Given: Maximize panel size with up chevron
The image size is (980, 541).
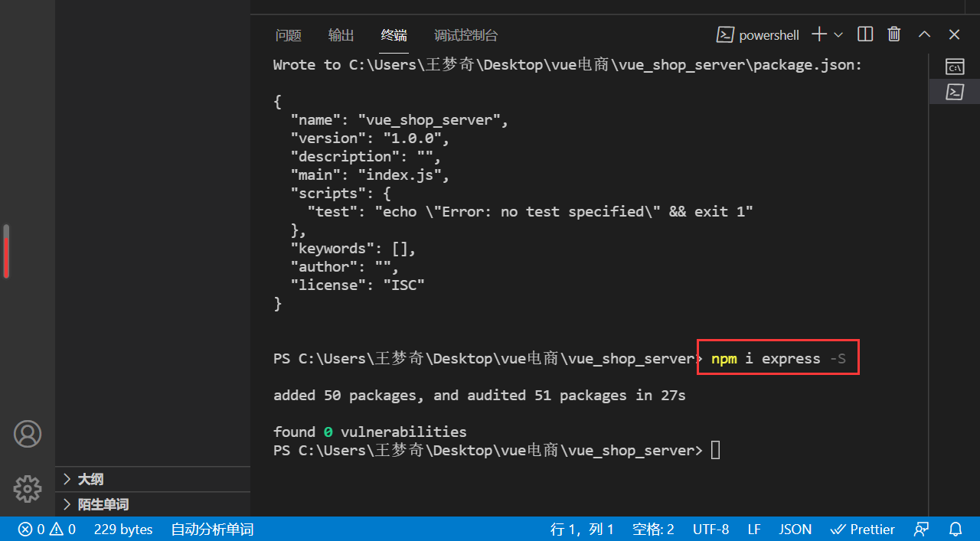Looking at the screenshot, I should click(924, 34).
